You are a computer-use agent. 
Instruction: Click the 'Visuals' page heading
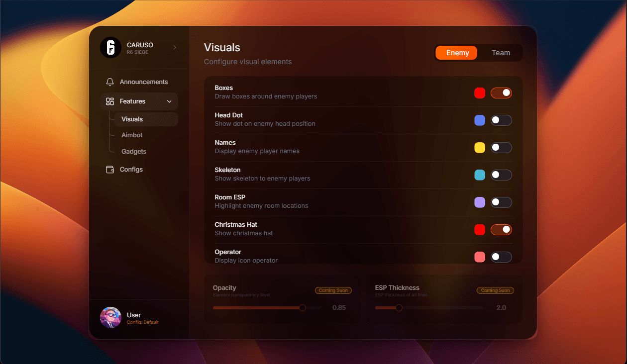pos(222,48)
